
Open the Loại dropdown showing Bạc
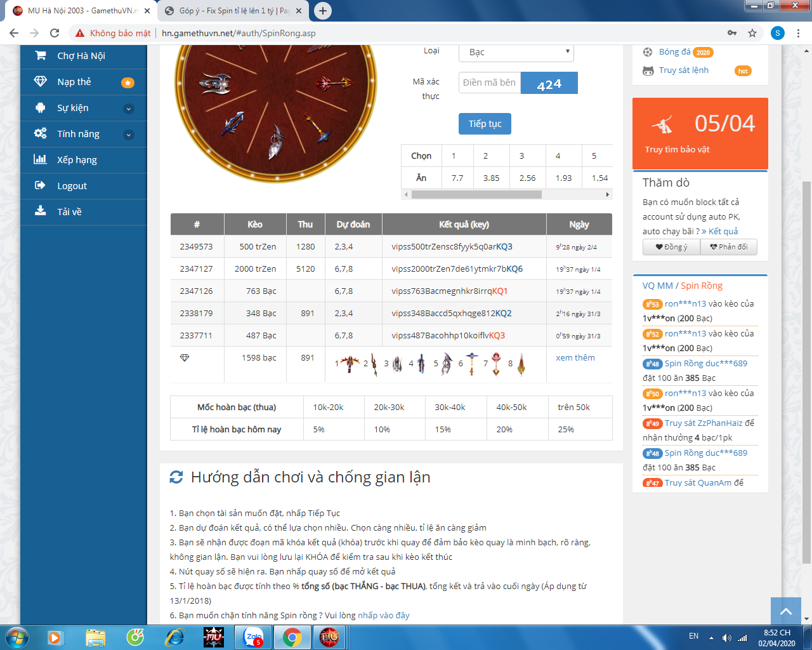pyautogui.click(x=516, y=53)
